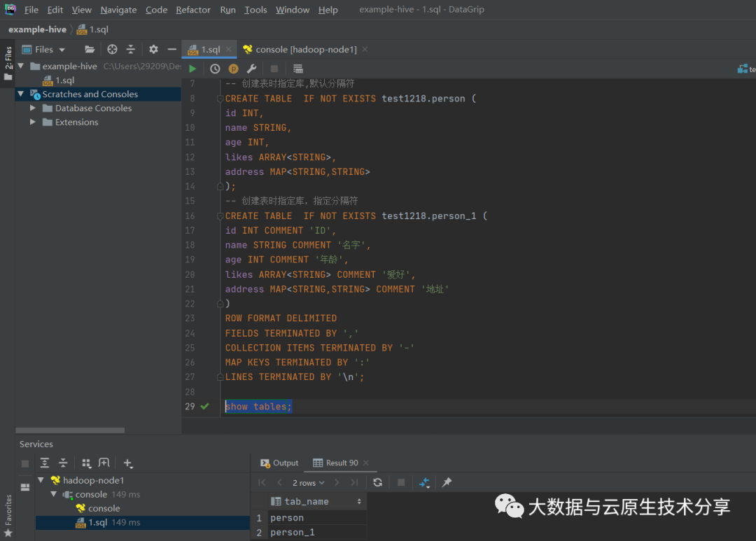Click the locate target icon in Files panel
Viewport: 756px width, 541px height.
pyautogui.click(x=112, y=50)
